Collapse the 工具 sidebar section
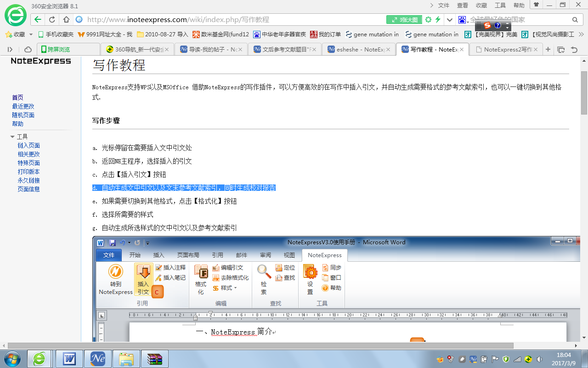The image size is (588, 368). [x=12, y=137]
